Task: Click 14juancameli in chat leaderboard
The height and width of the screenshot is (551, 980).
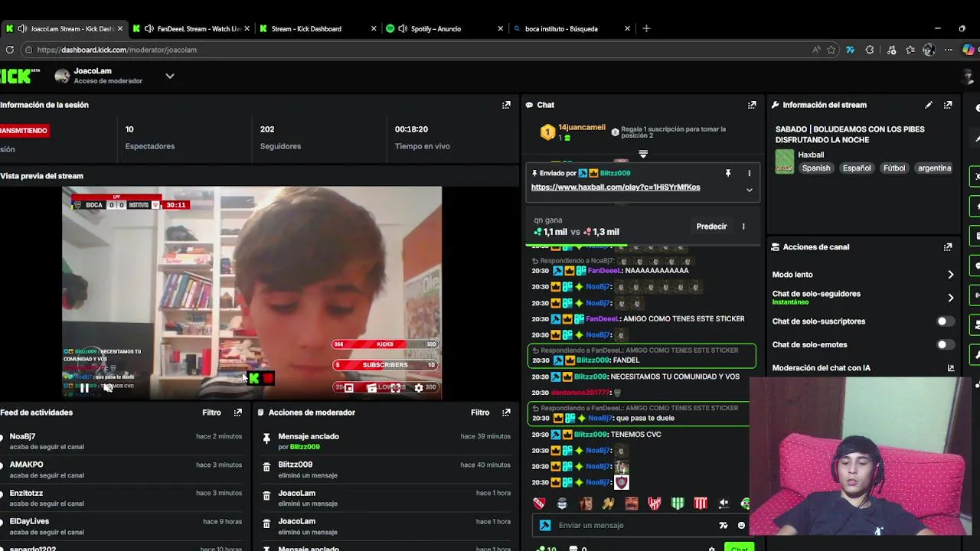Action: click(582, 128)
